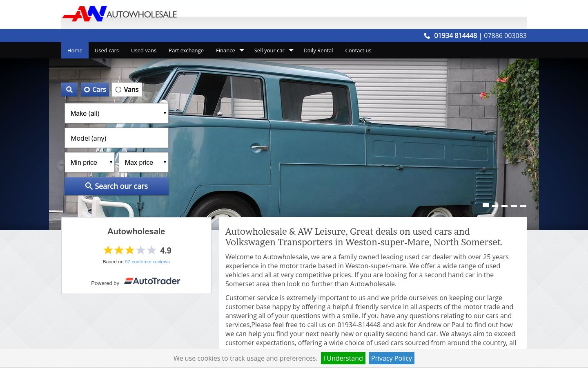Click the 4.9 rating score

click(166, 251)
